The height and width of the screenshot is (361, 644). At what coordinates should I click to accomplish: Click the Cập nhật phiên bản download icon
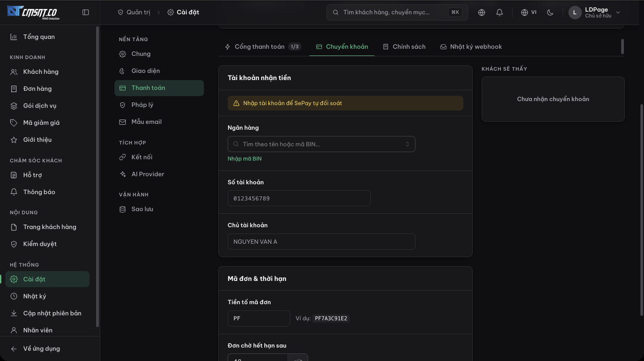click(14, 313)
